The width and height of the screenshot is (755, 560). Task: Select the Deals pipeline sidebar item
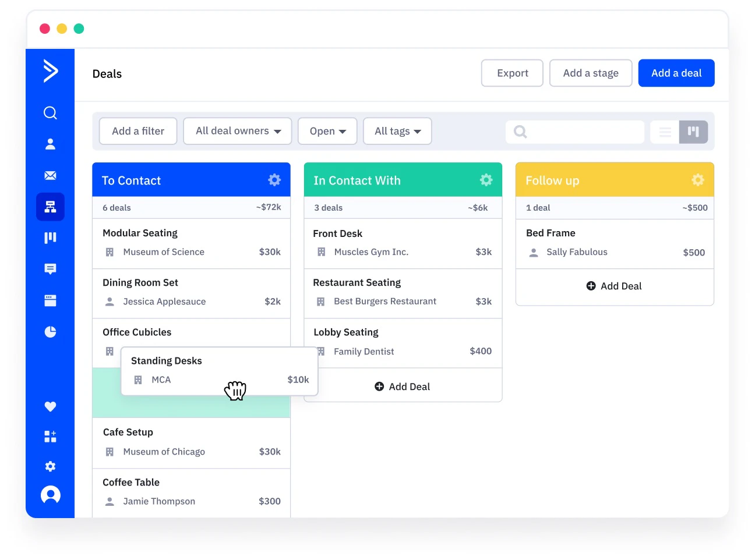(50, 207)
